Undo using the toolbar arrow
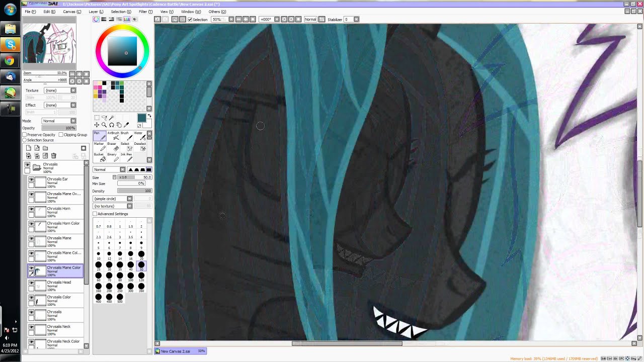The height and width of the screenshot is (362, 644). (x=157, y=19)
